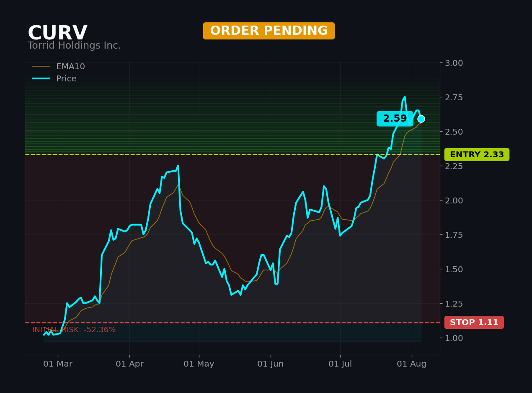This screenshot has width=532, height=393.
Task: Click the 01 Jun axis label
Action: click(271, 364)
